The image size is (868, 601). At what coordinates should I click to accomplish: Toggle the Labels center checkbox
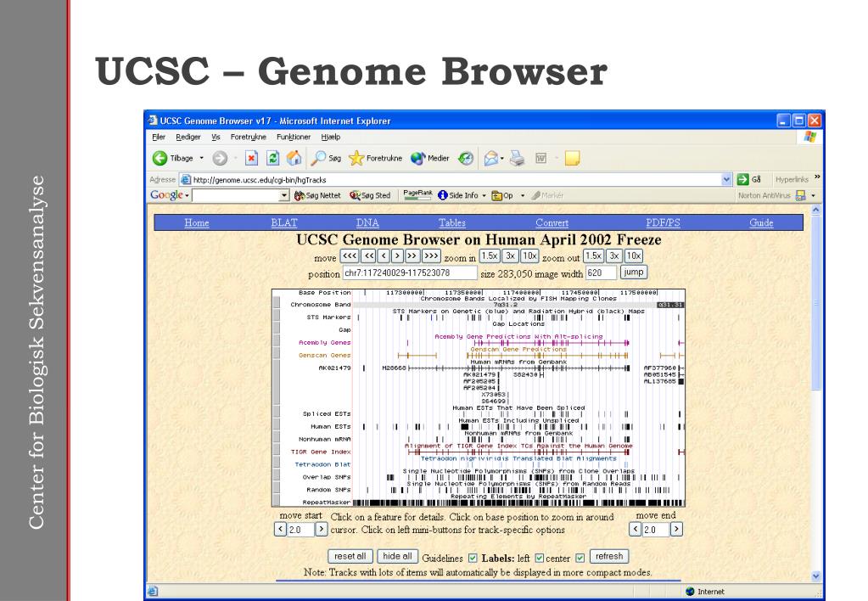pyautogui.click(x=580, y=558)
